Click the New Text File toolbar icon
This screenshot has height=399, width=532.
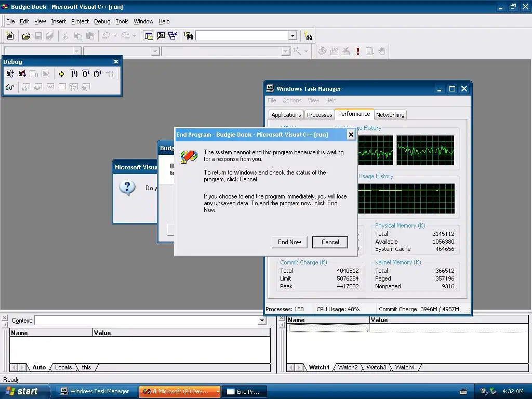tap(10, 36)
